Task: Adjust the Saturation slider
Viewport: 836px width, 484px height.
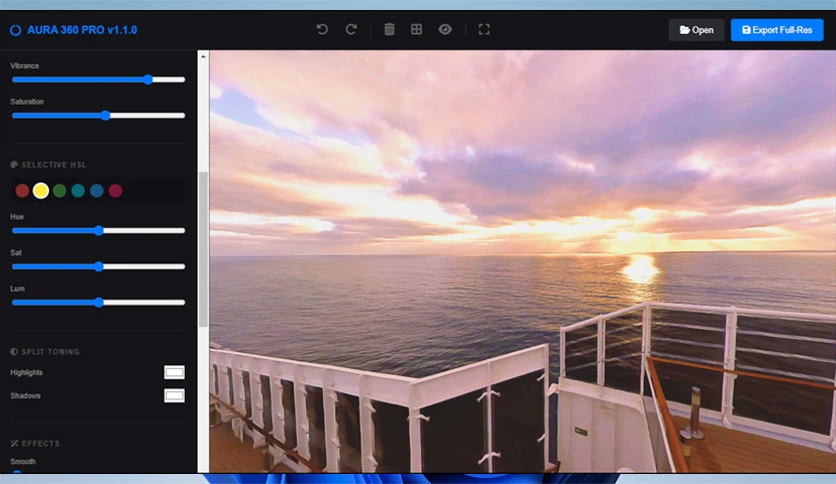Action: click(98, 115)
